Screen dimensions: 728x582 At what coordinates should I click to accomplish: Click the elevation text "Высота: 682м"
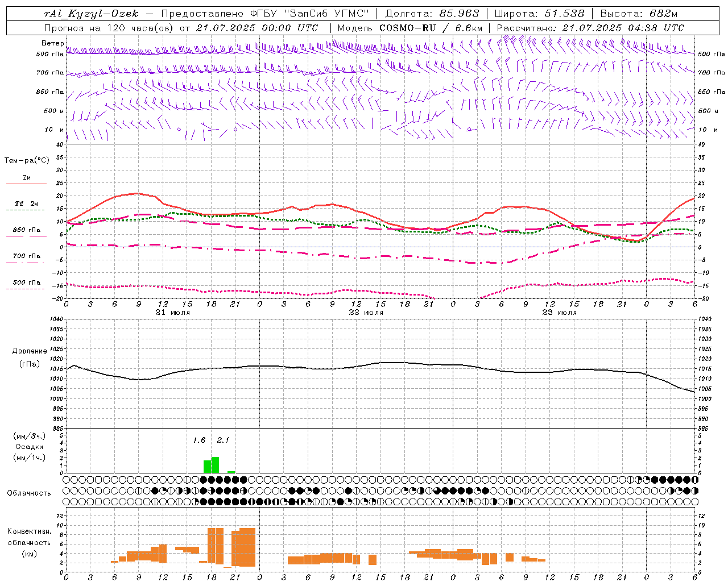click(639, 14)
